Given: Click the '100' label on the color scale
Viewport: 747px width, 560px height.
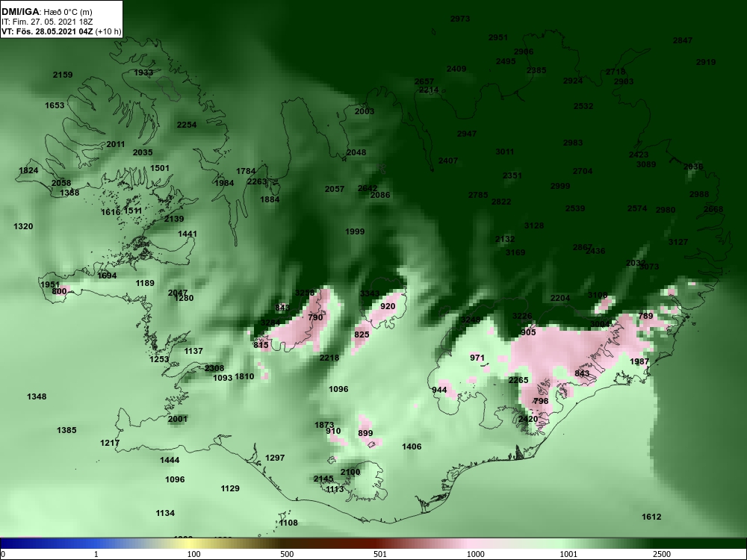Looking at the screenshot, I should 193,554.
